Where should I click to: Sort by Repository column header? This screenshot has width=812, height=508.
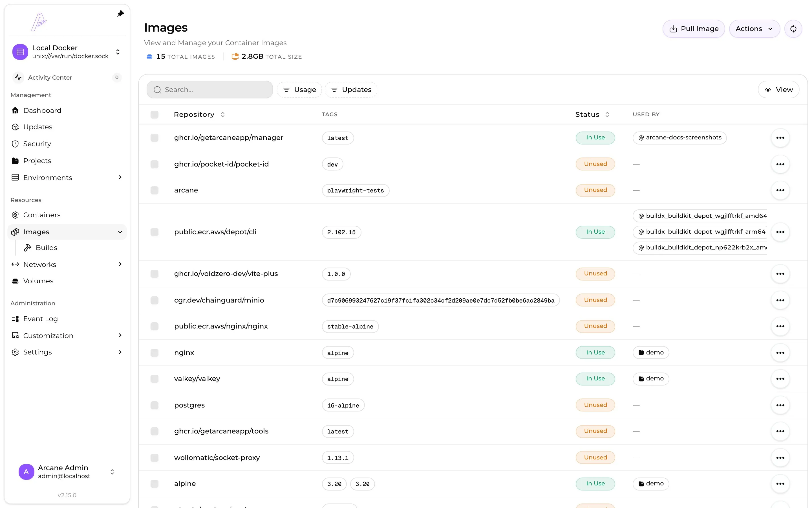click(x=199, y=115)
